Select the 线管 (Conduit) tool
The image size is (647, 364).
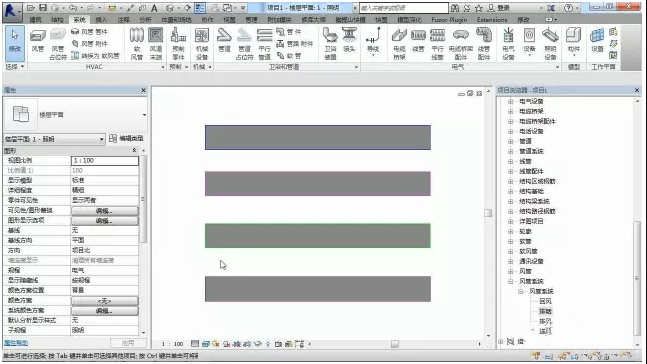tap(418, 40)
